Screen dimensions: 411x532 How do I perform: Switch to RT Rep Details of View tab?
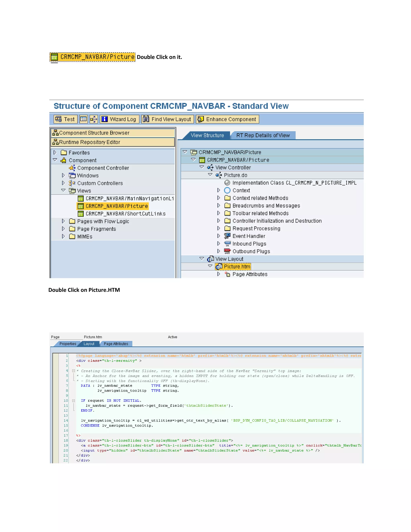click(x=263, y=136)
